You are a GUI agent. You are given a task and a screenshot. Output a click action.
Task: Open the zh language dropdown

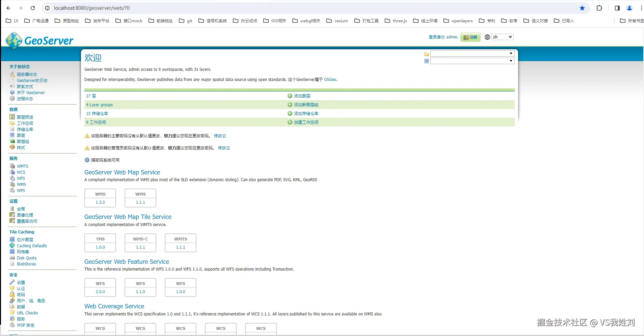tap(502, 37)
